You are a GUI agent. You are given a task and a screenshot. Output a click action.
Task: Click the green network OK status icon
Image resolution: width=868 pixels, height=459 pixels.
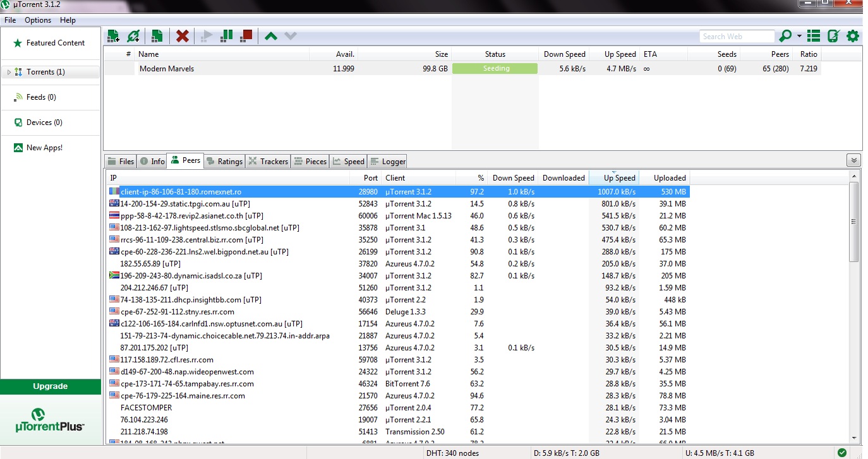[x=841, y=453]
